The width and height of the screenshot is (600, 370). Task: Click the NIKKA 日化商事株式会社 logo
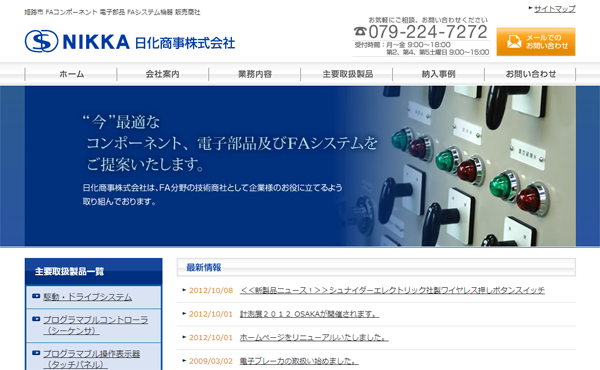130,41
